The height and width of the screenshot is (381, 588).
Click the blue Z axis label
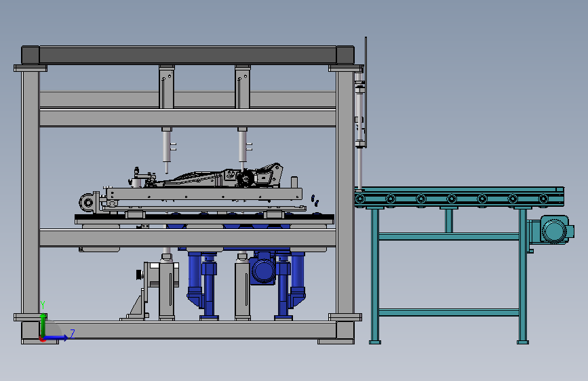[x=73, y=334]
